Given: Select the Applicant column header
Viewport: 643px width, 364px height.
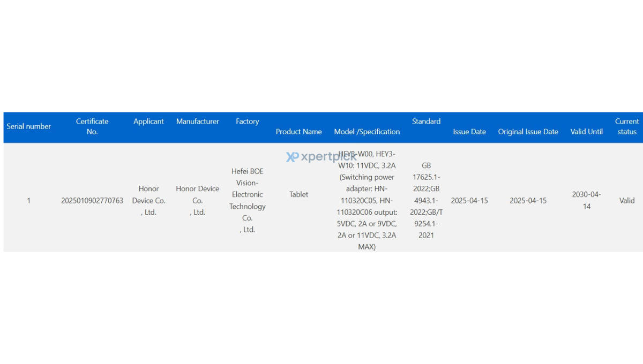Looking at the screenshot, I should [x=148, y=122].
